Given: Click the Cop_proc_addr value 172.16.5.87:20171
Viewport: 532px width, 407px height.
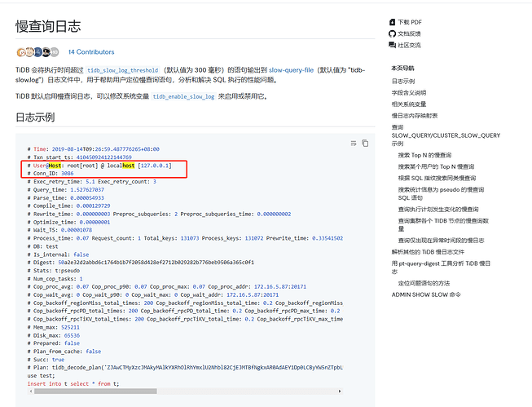Looking at the screenshot, I should pos(280,287).
